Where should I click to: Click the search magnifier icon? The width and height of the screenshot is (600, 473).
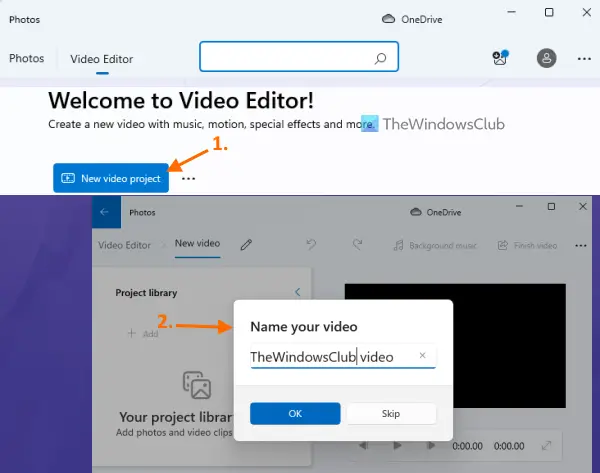(380, 58)
